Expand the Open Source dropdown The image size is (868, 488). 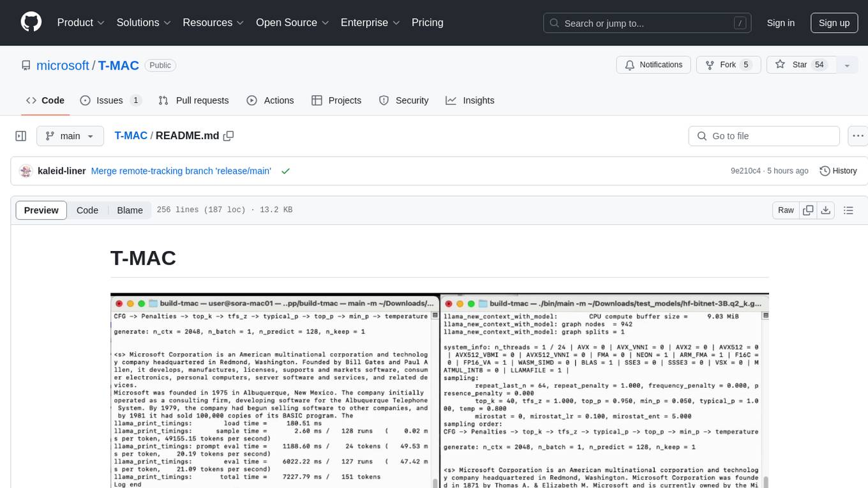[292, 22]
